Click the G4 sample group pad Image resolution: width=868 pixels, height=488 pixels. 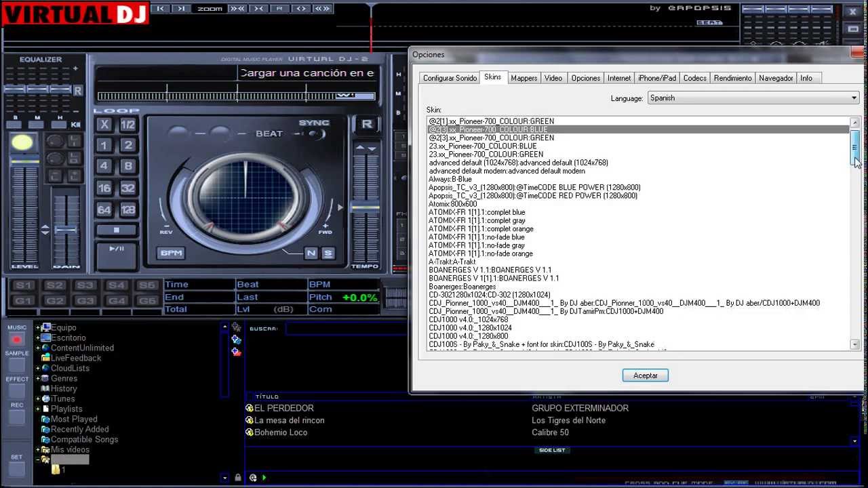pos(117,301)
